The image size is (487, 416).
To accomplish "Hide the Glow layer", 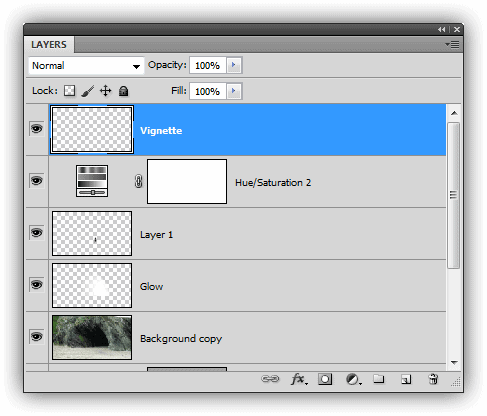I will pos(37,285).
